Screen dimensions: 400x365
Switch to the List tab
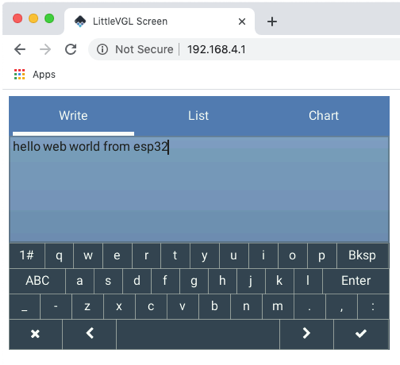click(198, 116)
